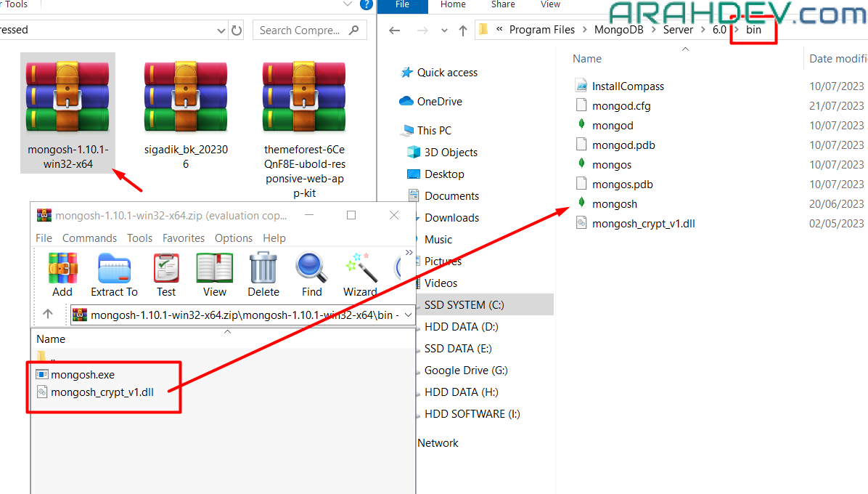Click the Search Compressed input field
The width and height of the screenshot is (868, 494).
tap(301, 31)
